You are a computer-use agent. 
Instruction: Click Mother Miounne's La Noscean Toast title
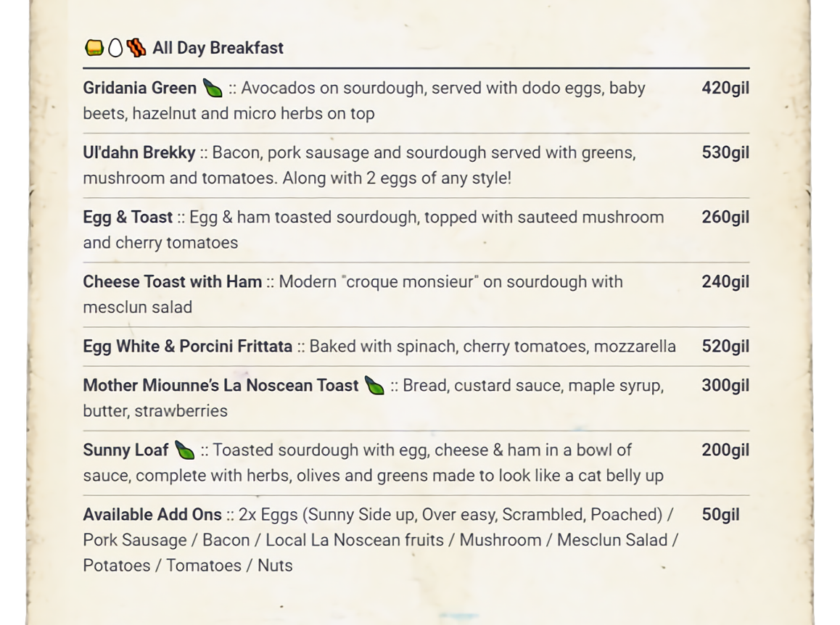(x=221, y=386)
